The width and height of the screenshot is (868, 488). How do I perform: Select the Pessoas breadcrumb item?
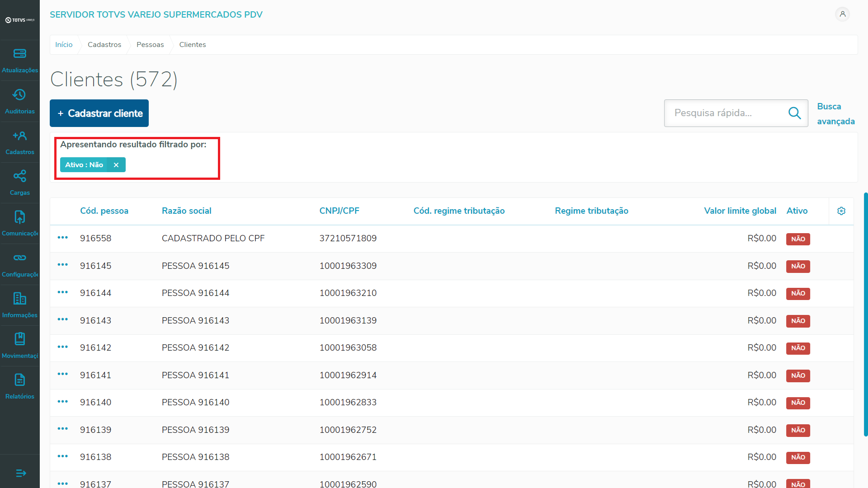(150, 45)
